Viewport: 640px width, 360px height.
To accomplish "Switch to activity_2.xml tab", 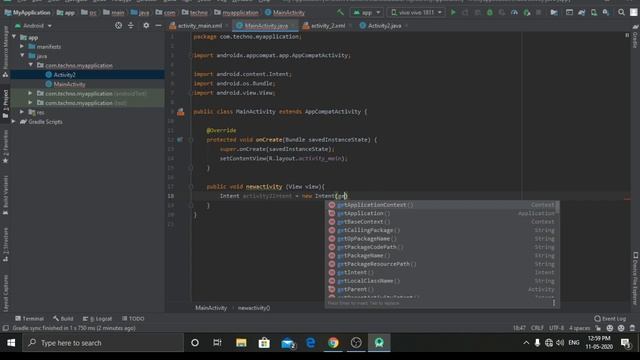I will [x=327, y=26].
